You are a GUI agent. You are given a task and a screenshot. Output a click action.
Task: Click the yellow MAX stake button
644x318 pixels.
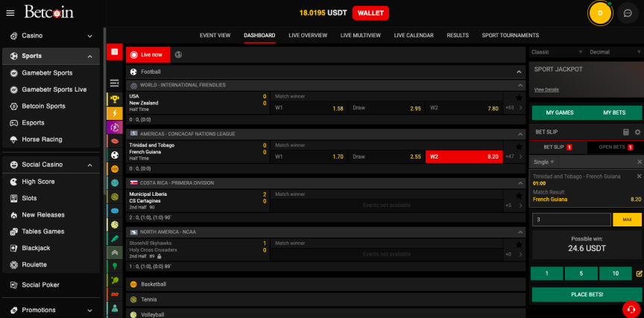pyautogui.click(x=627, y=220)
